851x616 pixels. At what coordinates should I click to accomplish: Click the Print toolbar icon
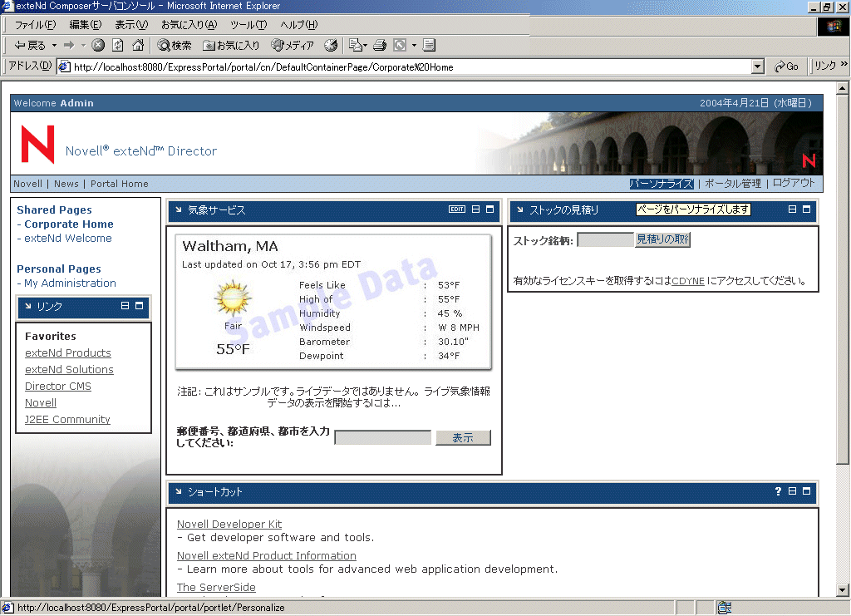380,45
